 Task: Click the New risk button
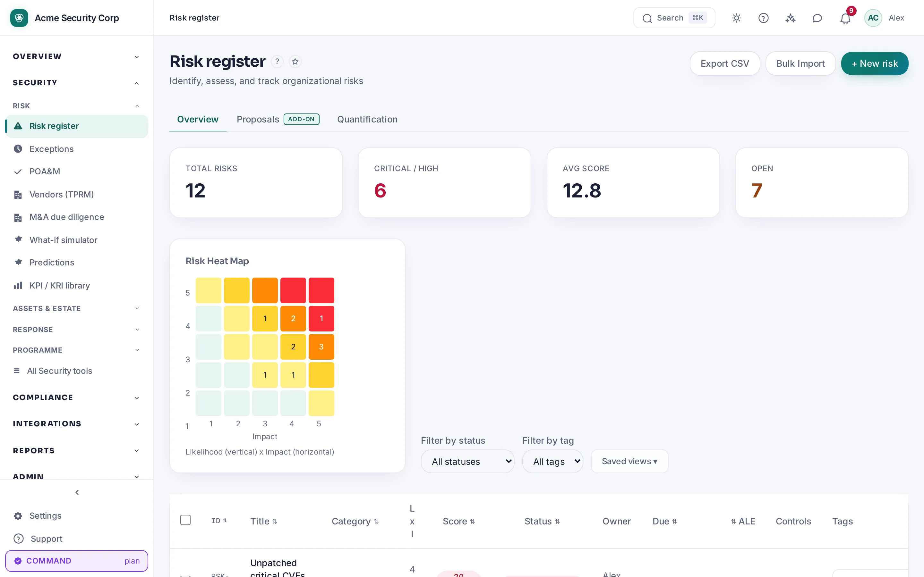[x=874, y=63]
